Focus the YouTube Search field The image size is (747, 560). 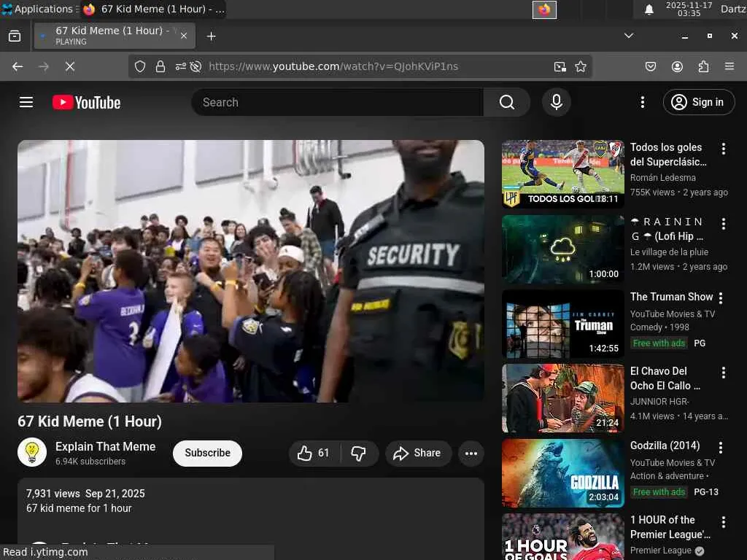pos(338,102)
